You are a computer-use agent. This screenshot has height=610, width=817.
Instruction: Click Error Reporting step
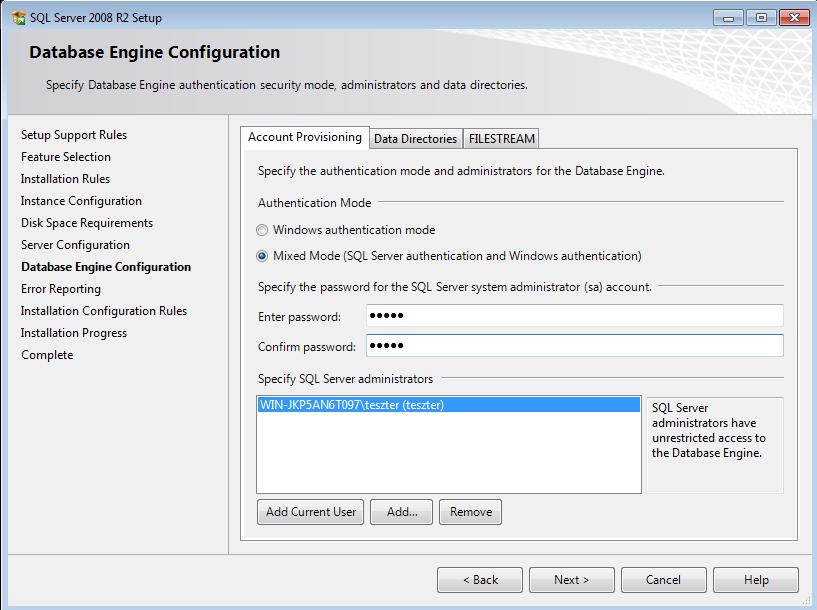(x=61, y=289)
